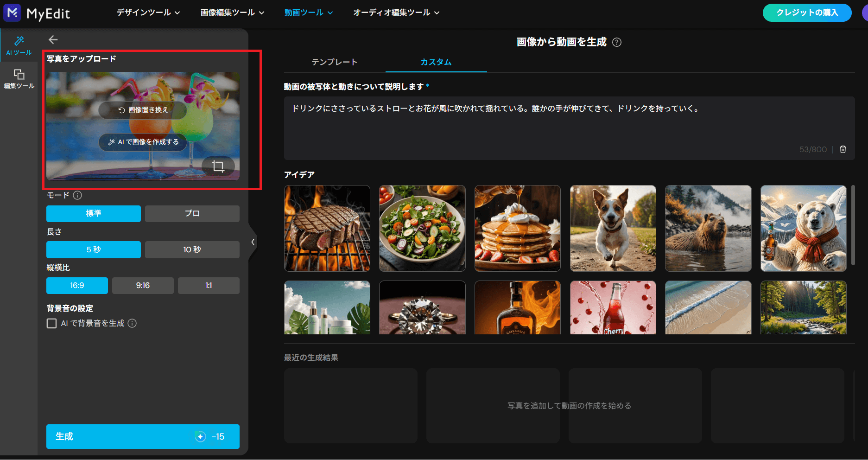Image resolution: width=868 pixels, height=460 pixels.
Task: Switch to the テンプレート tab
Action: click(335, 62)
